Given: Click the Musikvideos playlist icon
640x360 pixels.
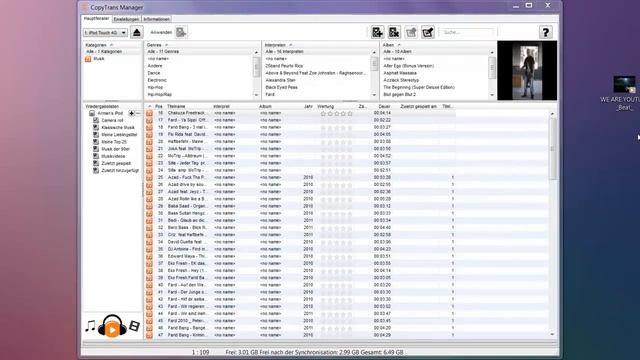Looking at the screenshot, I should point(96,156).
